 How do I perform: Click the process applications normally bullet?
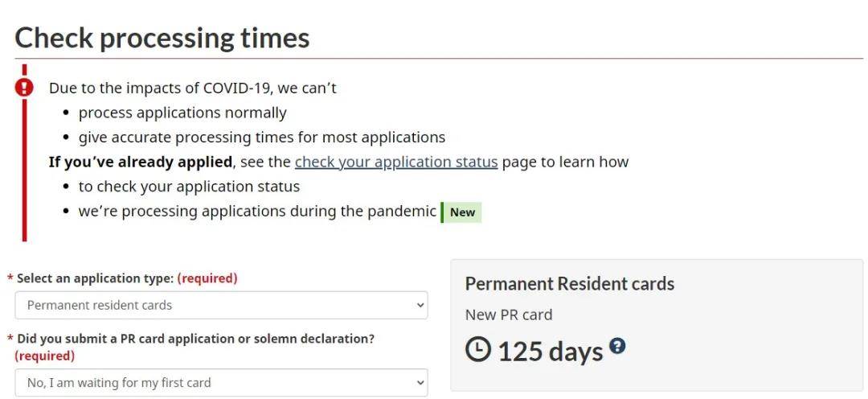point(182,113)
